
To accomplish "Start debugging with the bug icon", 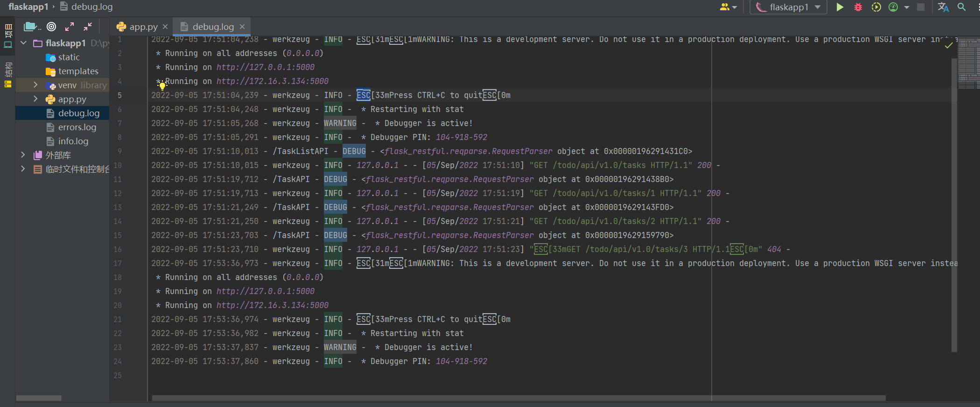I will point(858,7).
